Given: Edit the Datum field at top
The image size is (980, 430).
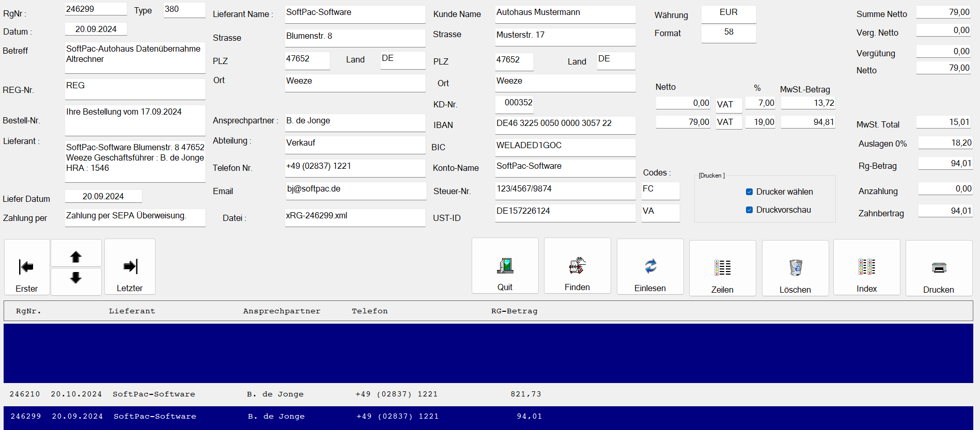Looking at the screenshot, I should [x=96, y=29].
